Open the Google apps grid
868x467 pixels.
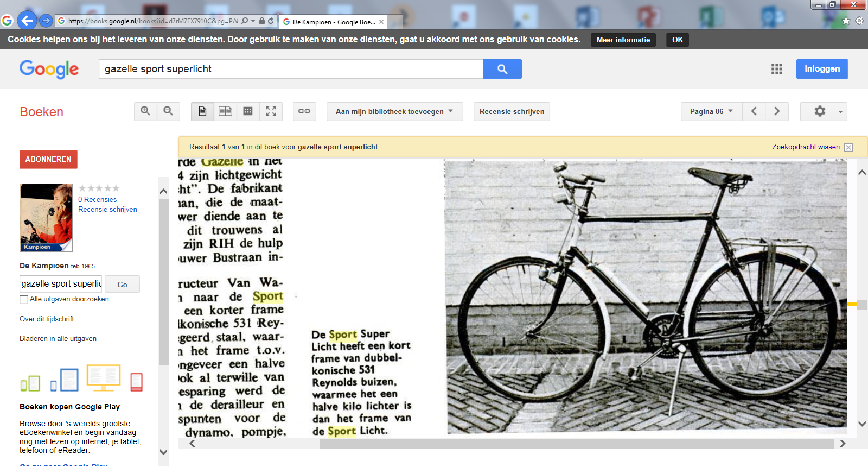pyautogui.click(x=776, y=69)
